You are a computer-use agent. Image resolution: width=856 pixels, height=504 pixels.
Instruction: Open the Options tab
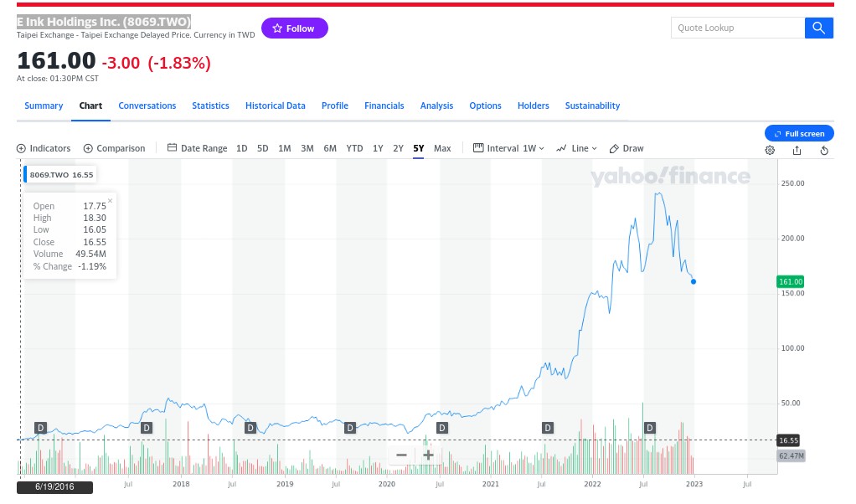[x=485, y=105]
